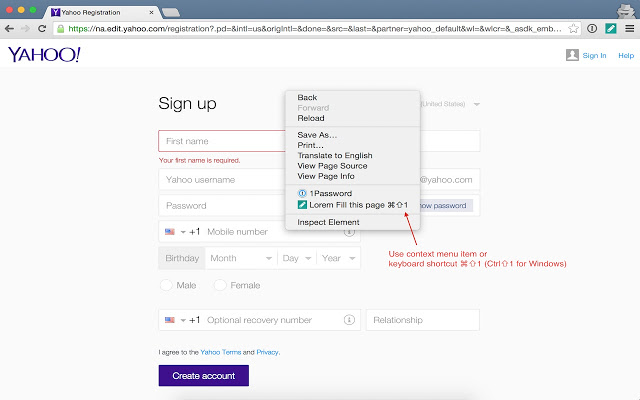Expand country code arrow in recovery number field
Viewport: 640px width, 400px height.
pos(183,320)
